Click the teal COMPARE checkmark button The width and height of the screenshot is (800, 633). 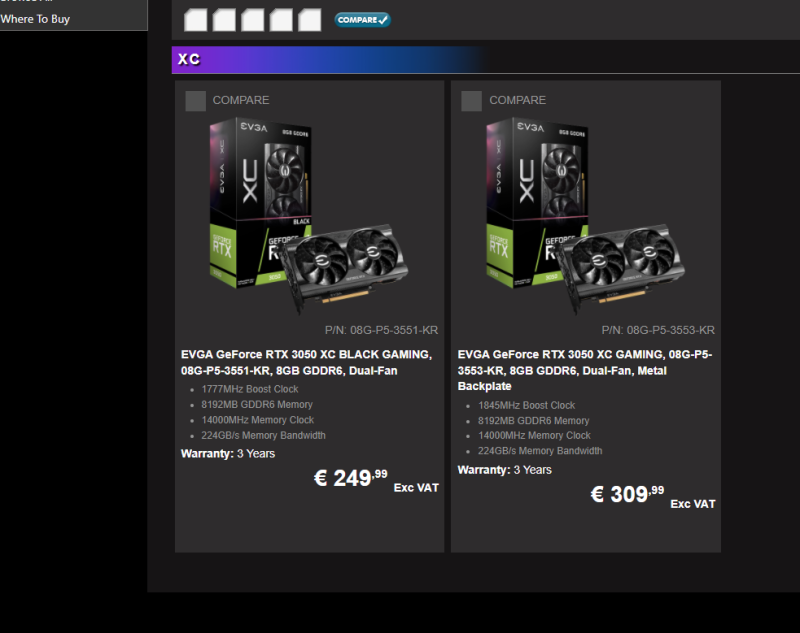click(x=362, y=20)
